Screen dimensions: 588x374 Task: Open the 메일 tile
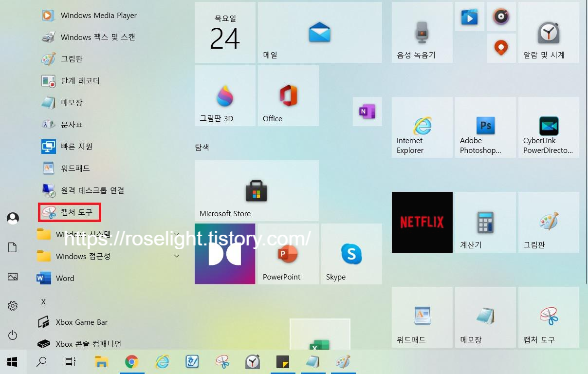click(x=320, y=33)
